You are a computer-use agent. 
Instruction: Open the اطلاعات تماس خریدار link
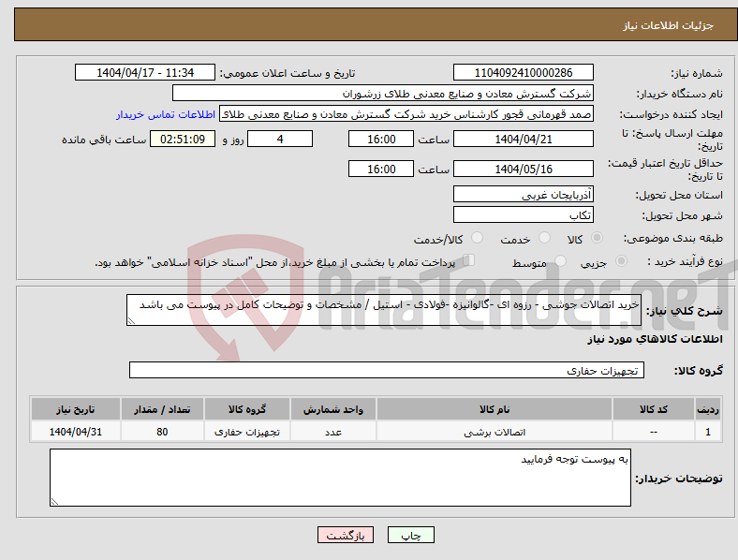pos(166,114)
